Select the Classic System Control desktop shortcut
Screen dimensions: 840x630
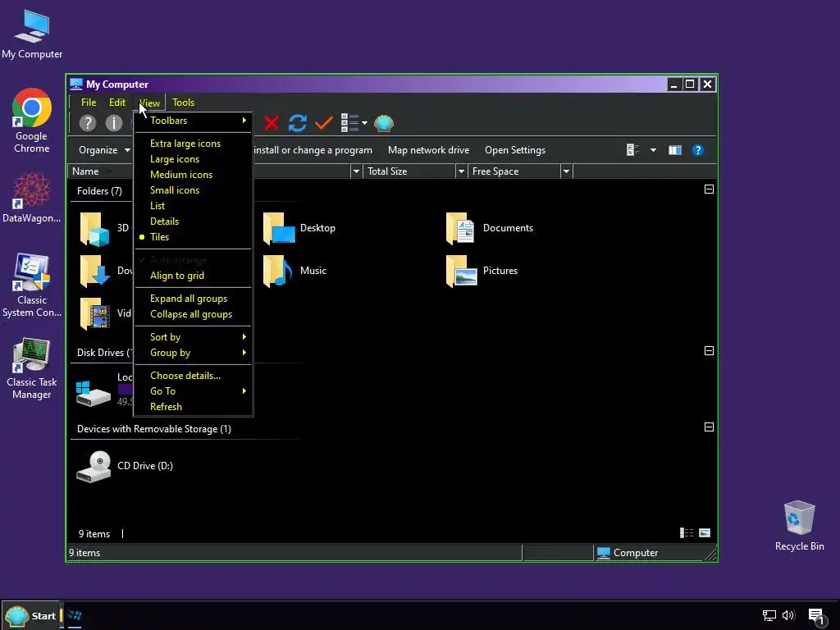click(x=32, y=285)
